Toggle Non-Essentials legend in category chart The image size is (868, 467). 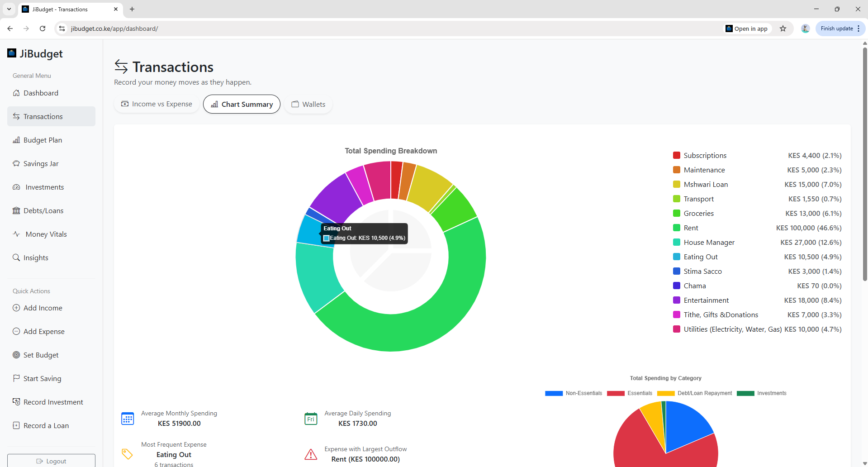point(574,393)
